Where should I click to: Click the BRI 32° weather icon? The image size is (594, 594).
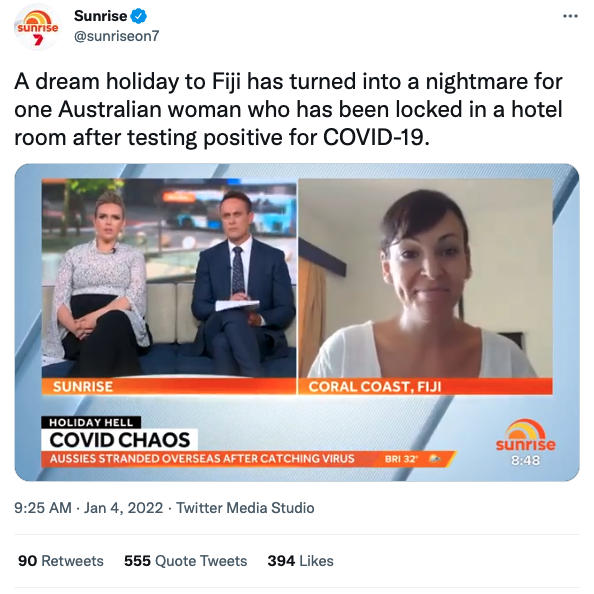(x=434, y=459)
